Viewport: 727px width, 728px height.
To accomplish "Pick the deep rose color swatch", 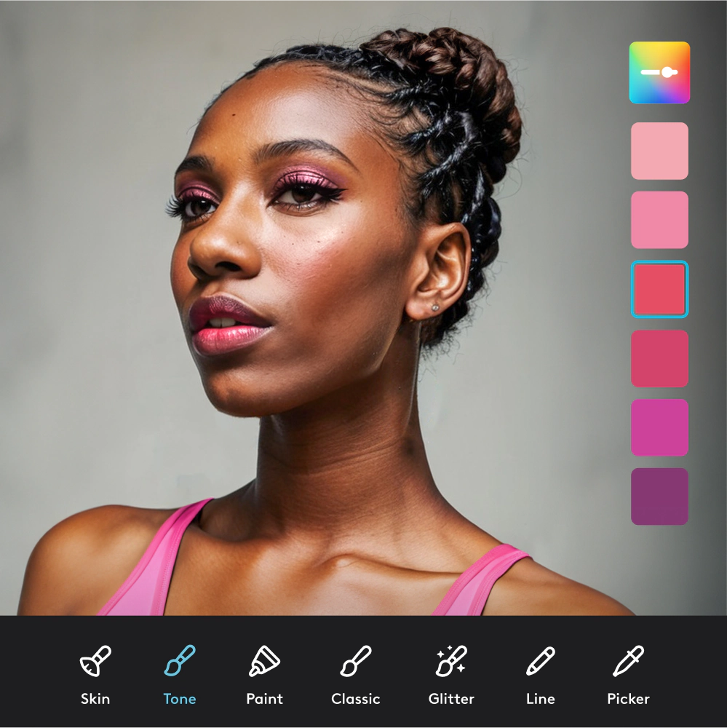I will [x=659, y=358].
